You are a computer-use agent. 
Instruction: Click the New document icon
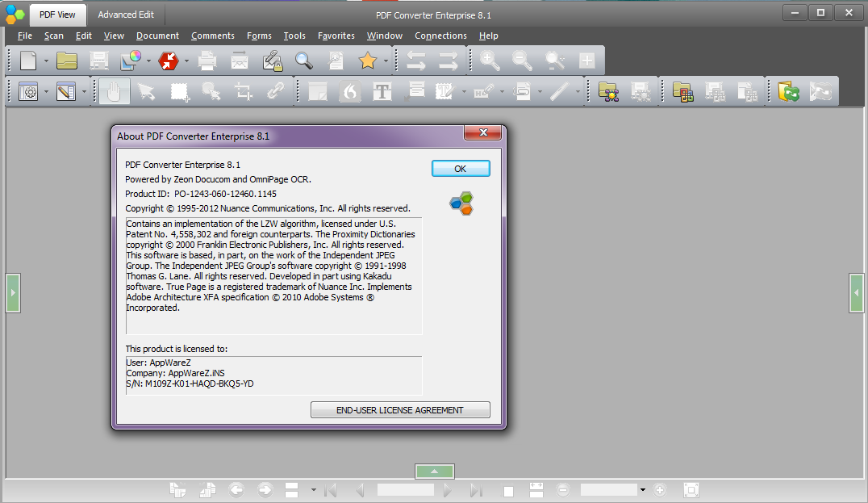[28, 61]
